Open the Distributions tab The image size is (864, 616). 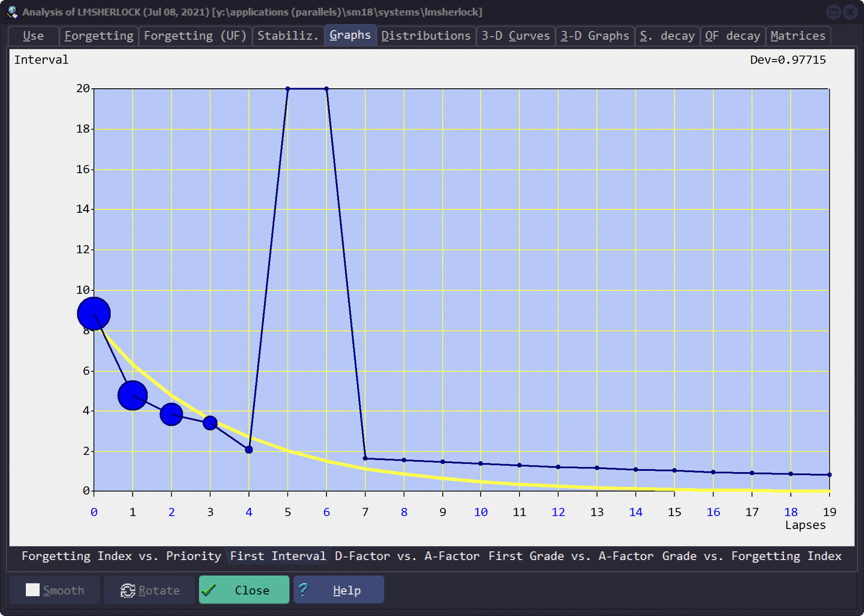426,36
